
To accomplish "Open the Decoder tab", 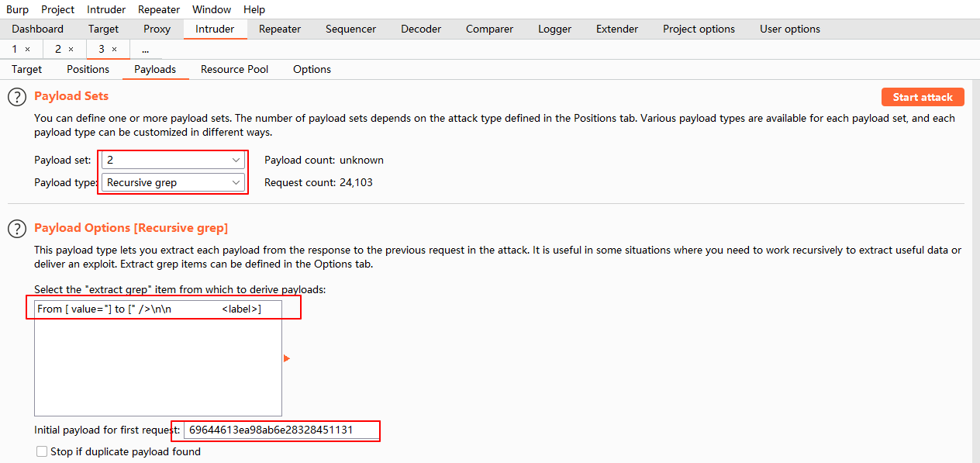I will (x=421, y=29).
